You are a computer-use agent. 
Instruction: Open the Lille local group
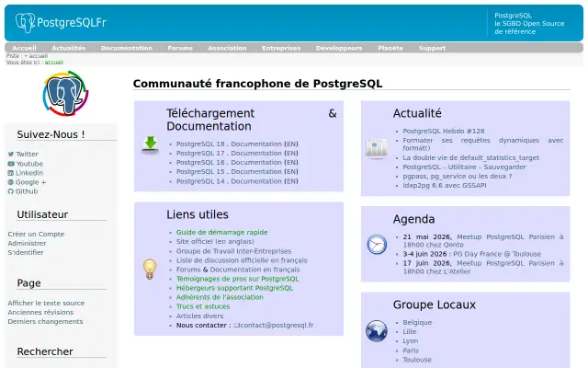coord(410,331)
